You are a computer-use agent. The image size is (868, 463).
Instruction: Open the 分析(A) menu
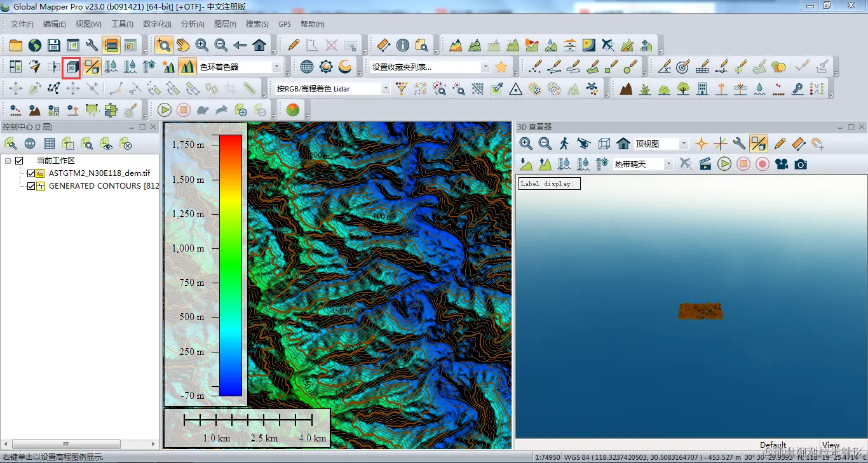click(x=193, y=24)
